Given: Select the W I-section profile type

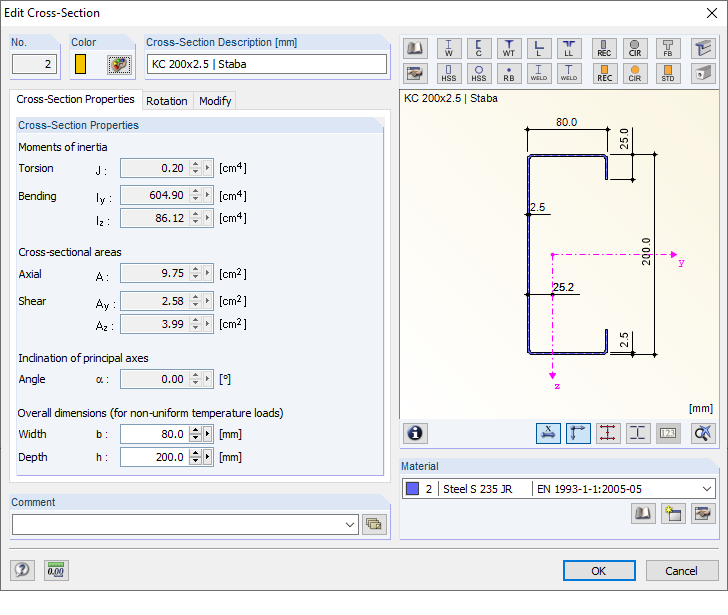Looking at the screenshot, I should click(x=449, y=48).
